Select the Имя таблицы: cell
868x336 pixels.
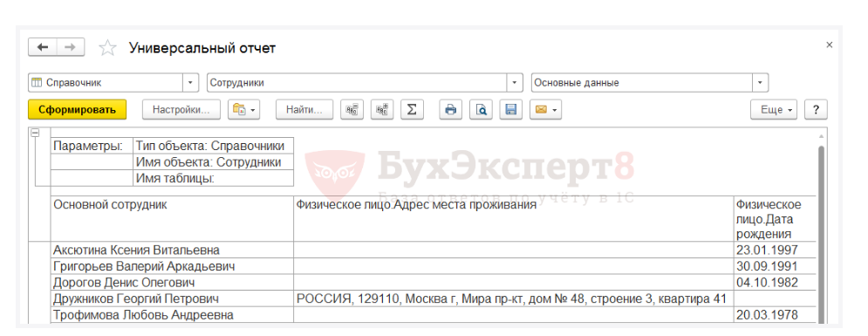click(x=213, y=178)
